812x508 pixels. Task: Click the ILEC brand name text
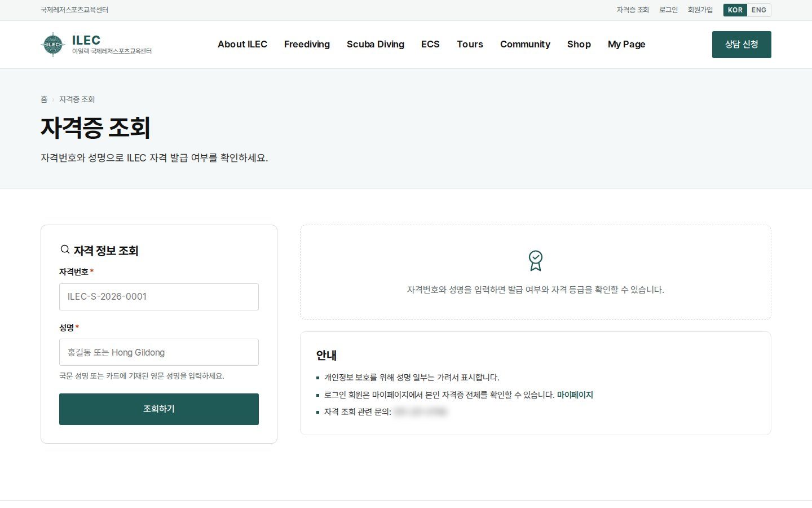86,40
